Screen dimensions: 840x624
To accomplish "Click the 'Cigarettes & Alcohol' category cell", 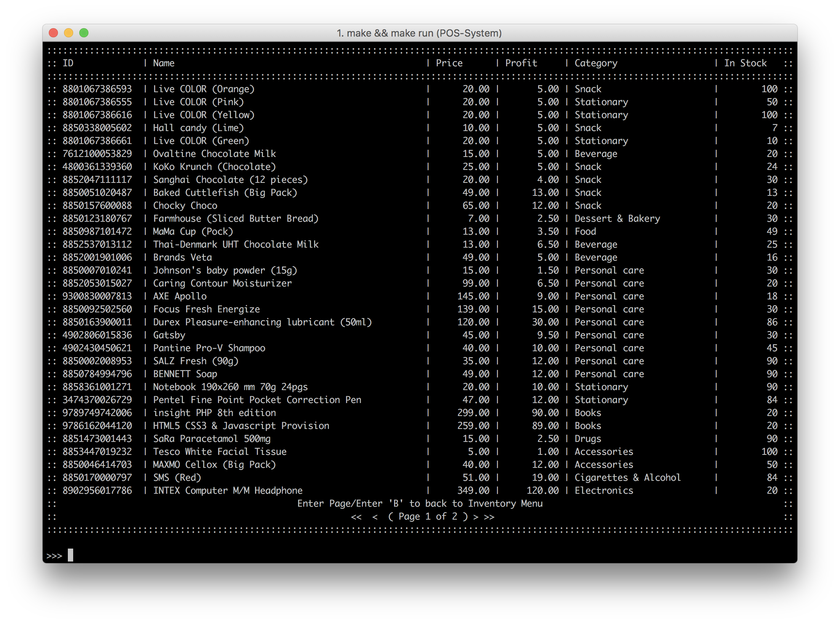I will (628, 478).
